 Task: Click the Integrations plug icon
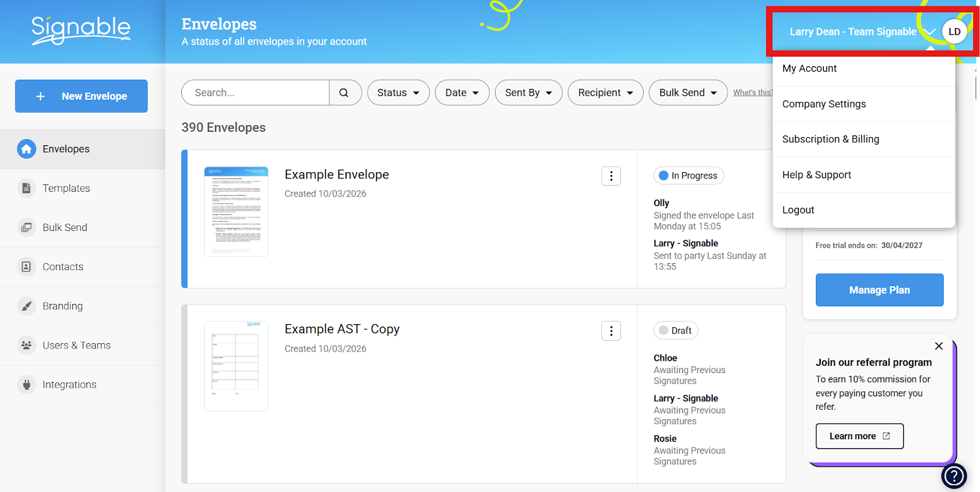pyautogui.click(x=26, y=385)
